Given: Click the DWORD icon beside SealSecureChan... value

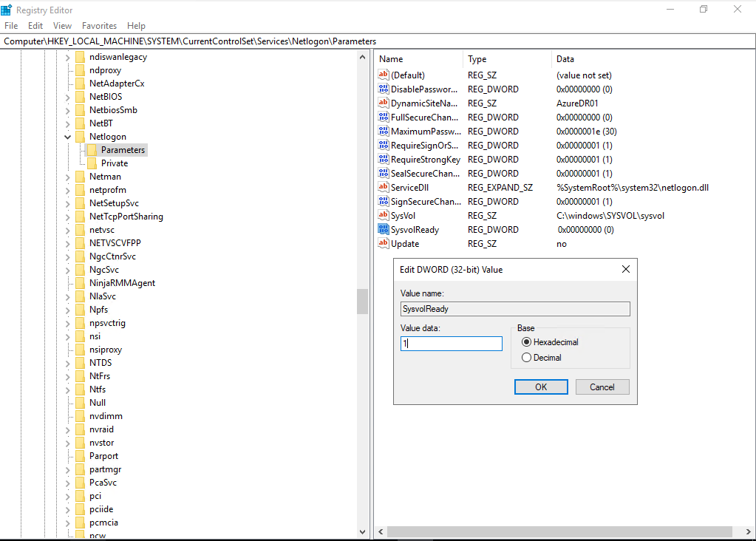Looking at the screenshot, I should coord(384,173).
